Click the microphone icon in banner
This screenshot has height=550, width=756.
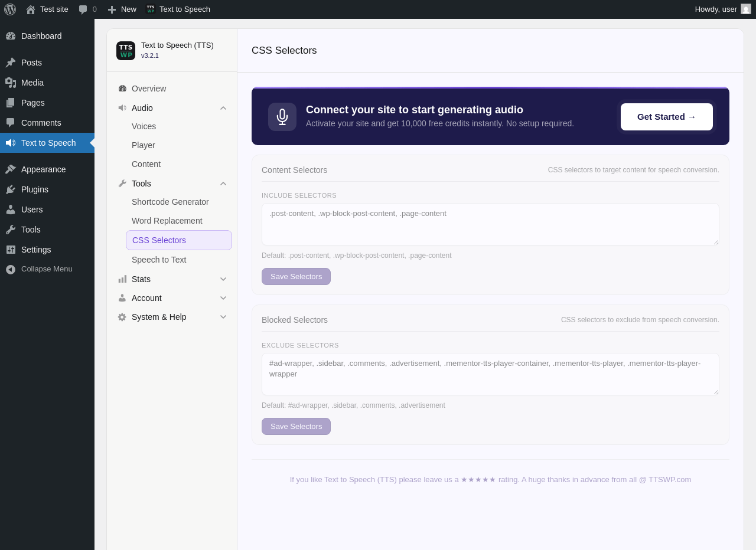point(282,117)
